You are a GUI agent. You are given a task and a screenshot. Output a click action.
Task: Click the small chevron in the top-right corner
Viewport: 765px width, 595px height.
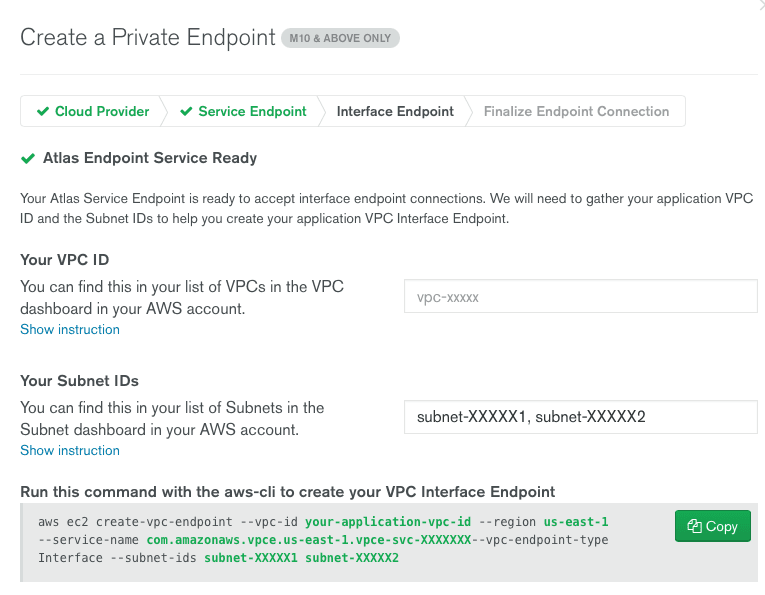[x=763, y=5]
